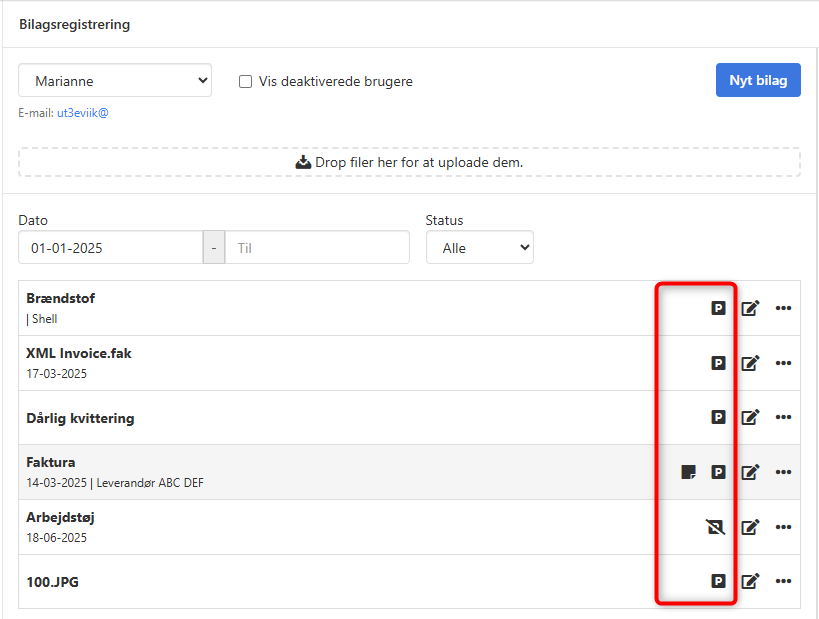Click the Dato start date field
The width and height of the screenshot is (819, 619).
[110, 248]
